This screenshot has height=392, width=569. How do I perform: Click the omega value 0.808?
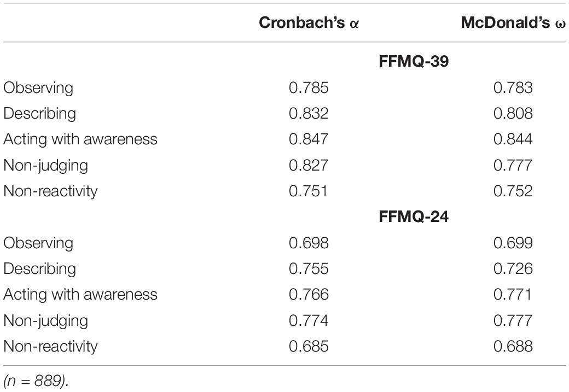pyautogui.click(x=513, y=114)
